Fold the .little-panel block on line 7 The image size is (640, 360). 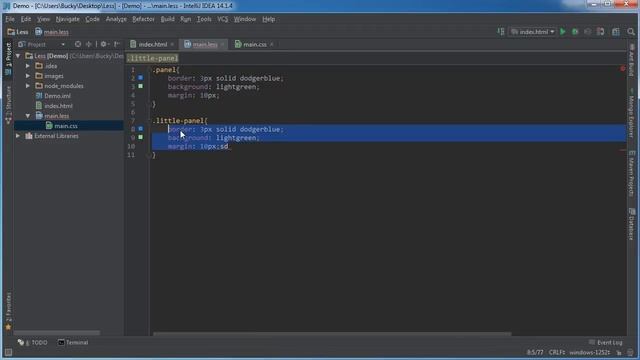[x=148, y=120]
